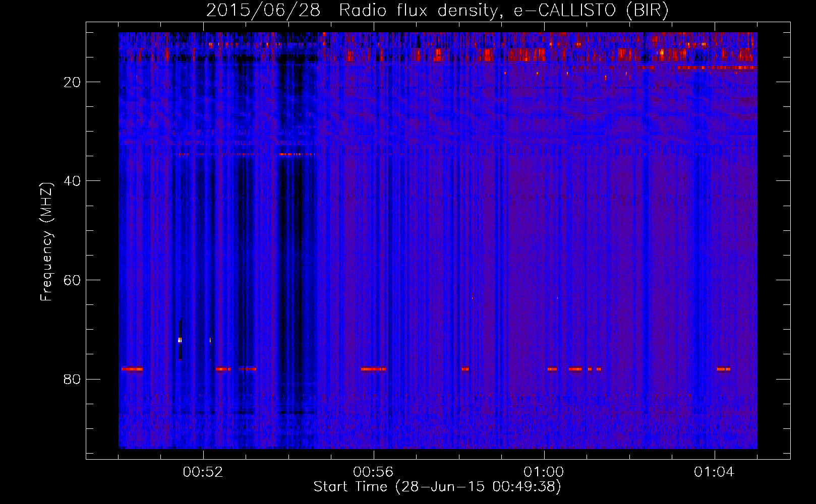Click the 40 MHz frequency tick label
This screenshot has height=504, width=816.
72,181
